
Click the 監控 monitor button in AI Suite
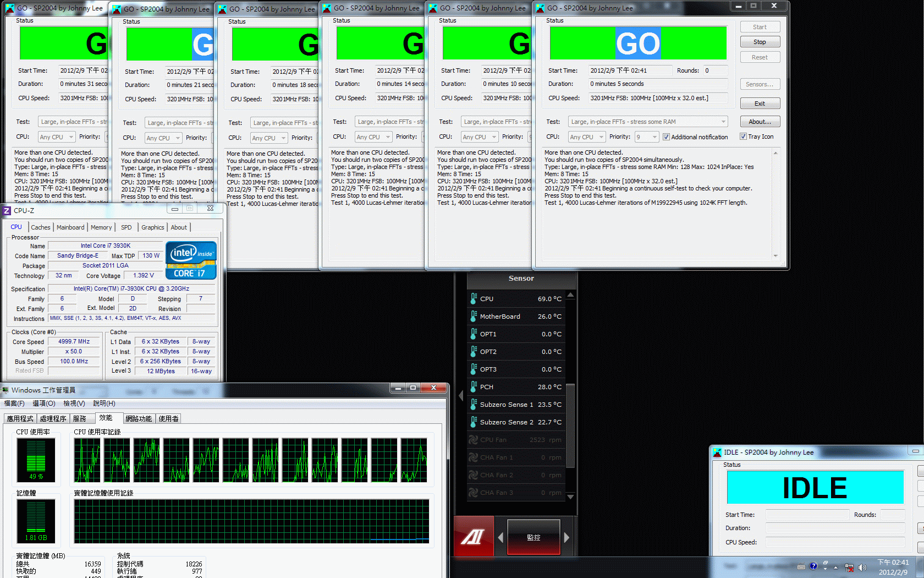click(x=533, y=537)
